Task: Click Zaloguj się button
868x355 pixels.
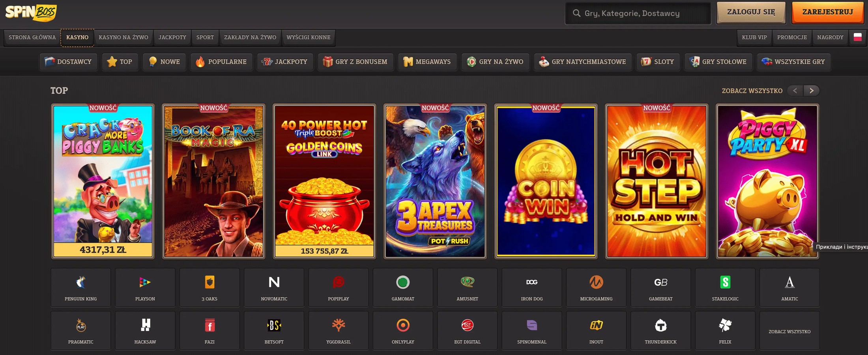Action: (x=751, y=12)
